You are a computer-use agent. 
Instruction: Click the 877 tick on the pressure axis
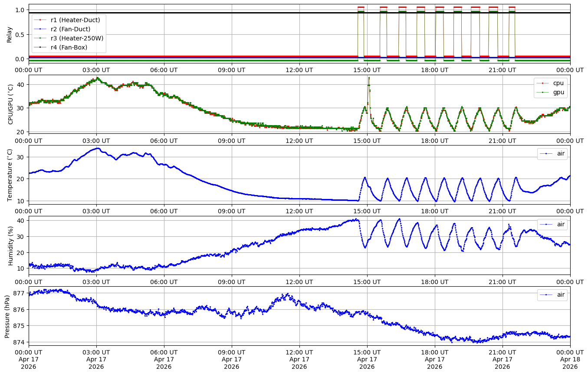[x=20, y=293]
